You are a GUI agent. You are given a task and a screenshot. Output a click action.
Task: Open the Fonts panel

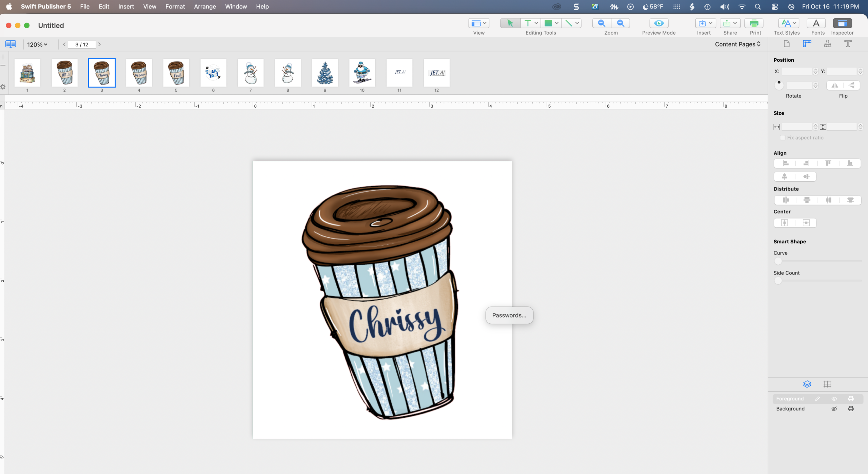[816, 23]
